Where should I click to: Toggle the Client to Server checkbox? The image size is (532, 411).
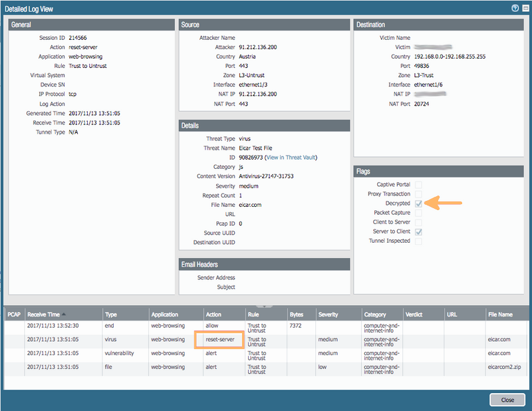[x=418, y=222]
